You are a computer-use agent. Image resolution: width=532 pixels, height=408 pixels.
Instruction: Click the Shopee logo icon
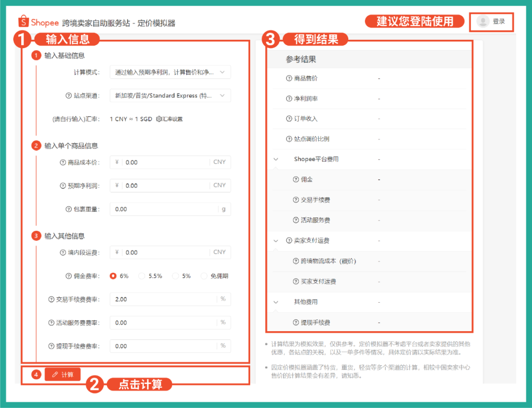(x=23, y=22)
